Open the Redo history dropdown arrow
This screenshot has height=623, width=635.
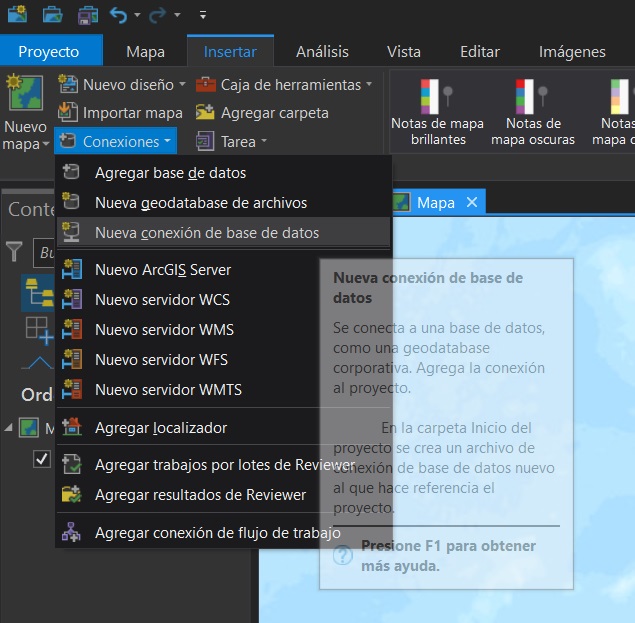177,15
